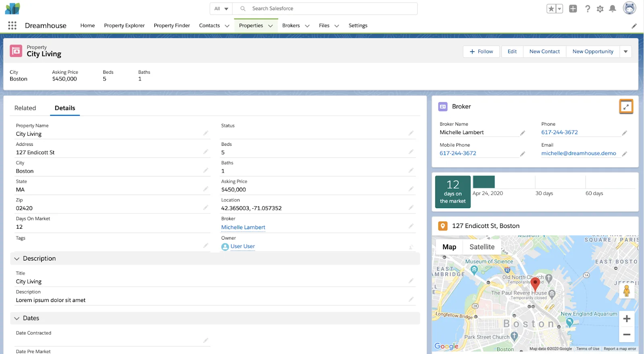Click the broker Mobile Phone link
The image size is (644, 354).
458,153
